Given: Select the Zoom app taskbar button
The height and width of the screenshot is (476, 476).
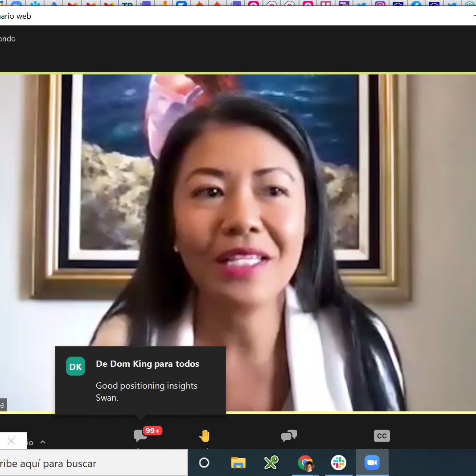Looking at the screenshot, I should coord(372,463).
